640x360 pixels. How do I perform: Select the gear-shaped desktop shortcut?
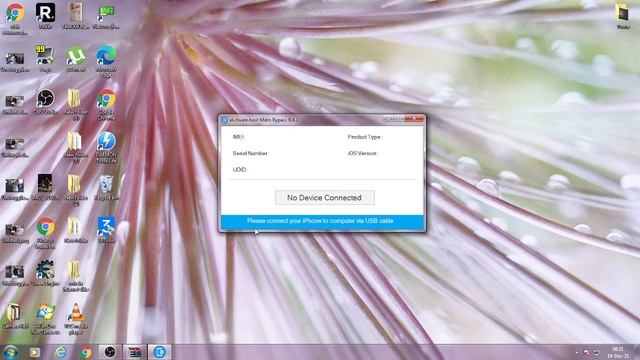coord(45,273)
